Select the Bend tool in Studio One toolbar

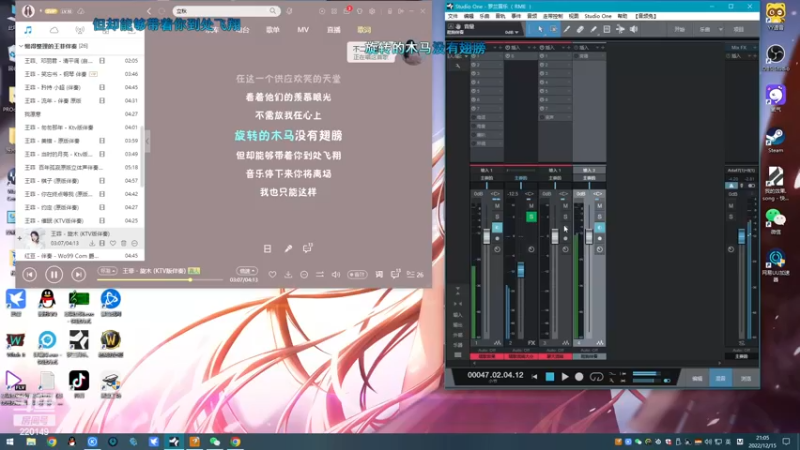(620, 30)
